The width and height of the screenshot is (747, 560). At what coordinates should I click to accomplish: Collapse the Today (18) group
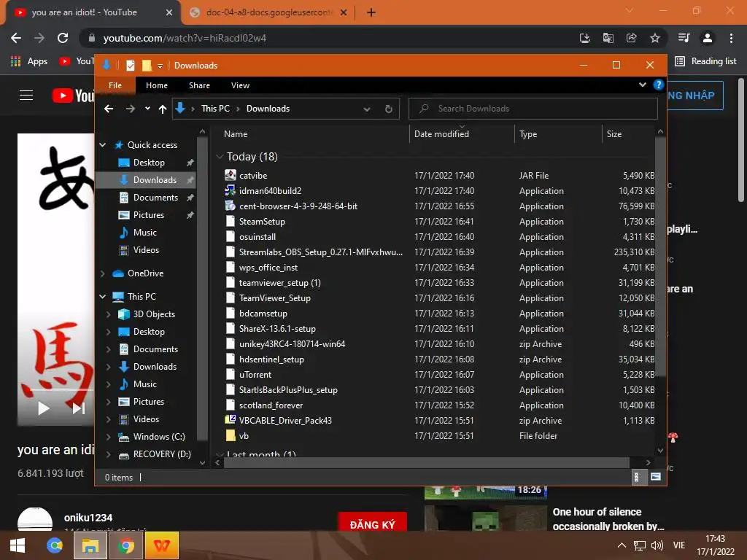click(x=220, y=156)
